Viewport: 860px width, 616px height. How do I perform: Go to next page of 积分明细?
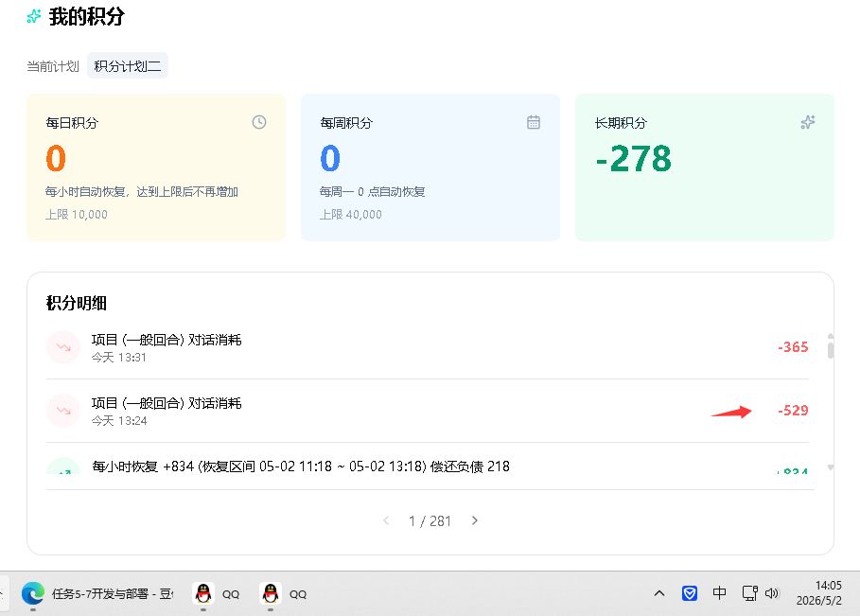point(475,520)
